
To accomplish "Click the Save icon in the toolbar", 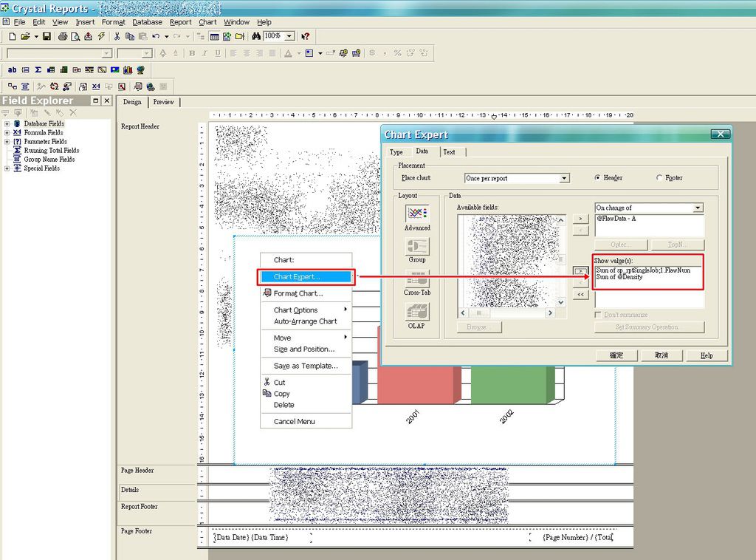I will [x=47, y=36].
